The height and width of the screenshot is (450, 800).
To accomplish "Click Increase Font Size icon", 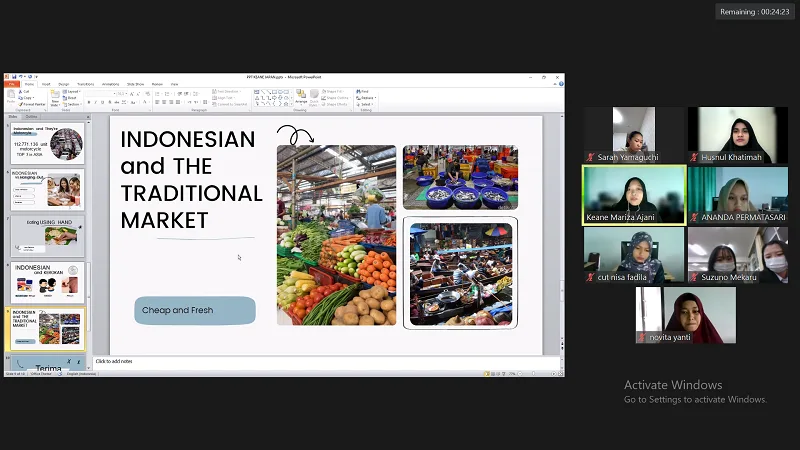I will [132, 94].
